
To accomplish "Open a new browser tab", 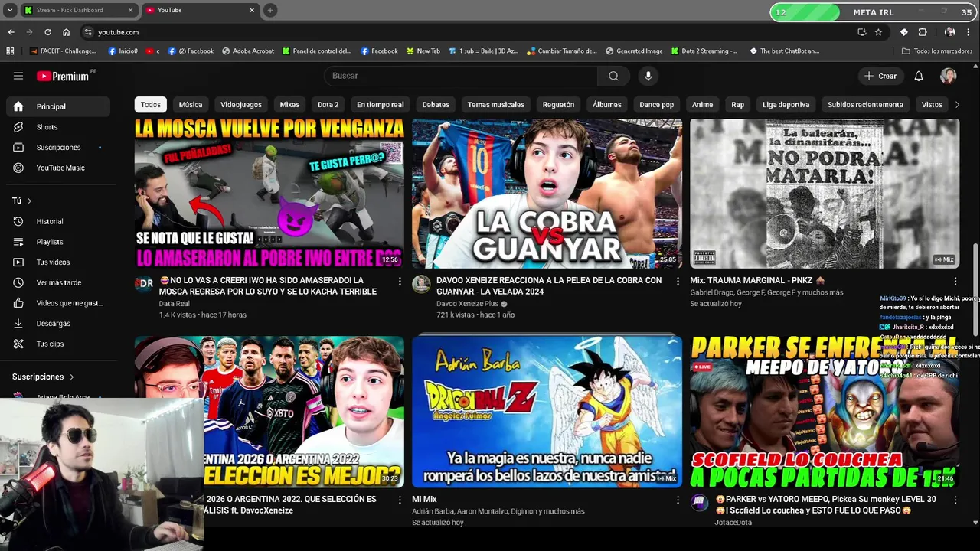I will click(270, 10).
